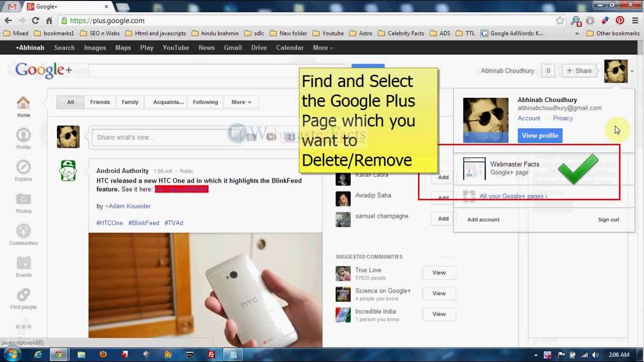The height and width of the screenshot is (362, 644).
Task: Click the browser address bar
Action: click(307, 21)
